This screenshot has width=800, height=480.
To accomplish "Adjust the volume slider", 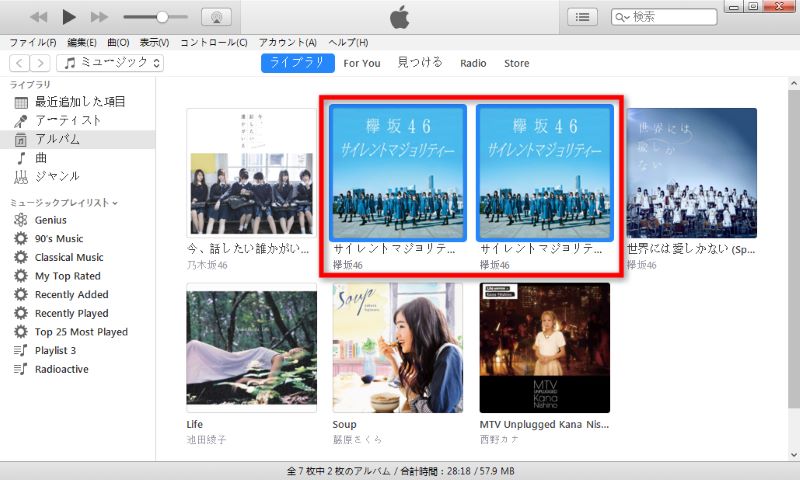I will pyautogui.click(x=161, y=17).
